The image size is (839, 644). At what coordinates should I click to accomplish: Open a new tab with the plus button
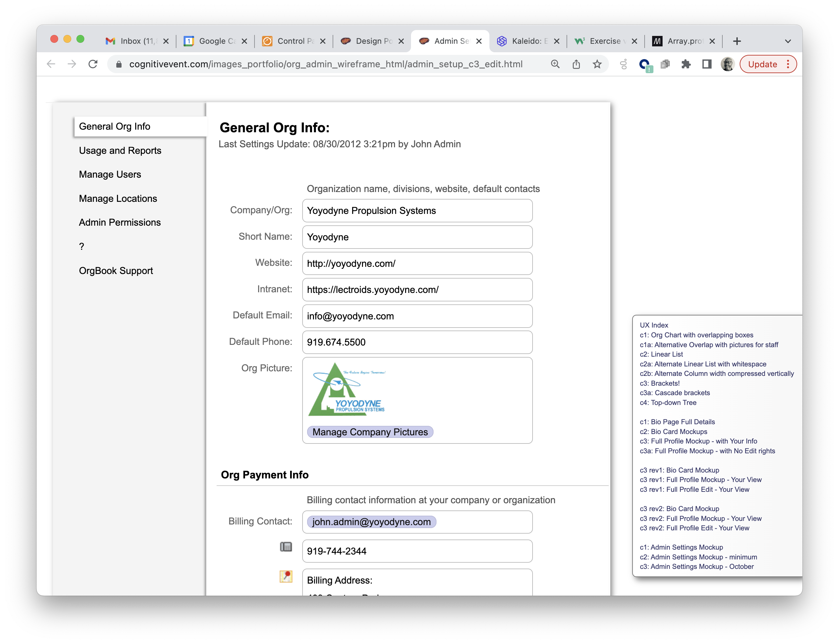tap(737, 41)
